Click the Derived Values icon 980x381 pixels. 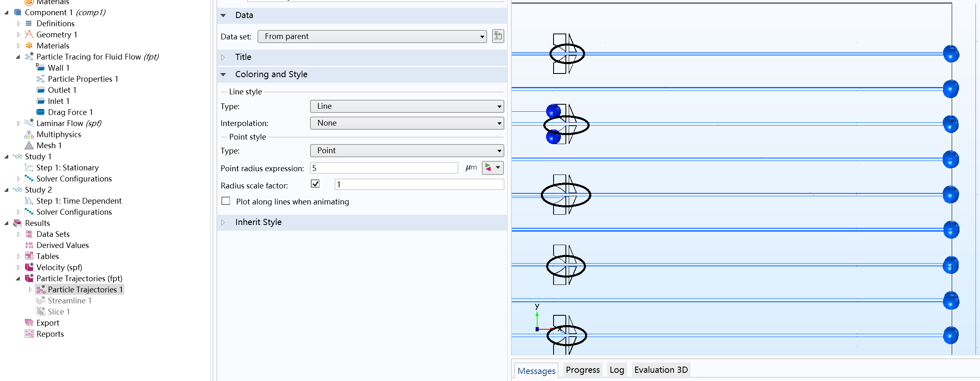pyautogui.click(x=29, y=245)
